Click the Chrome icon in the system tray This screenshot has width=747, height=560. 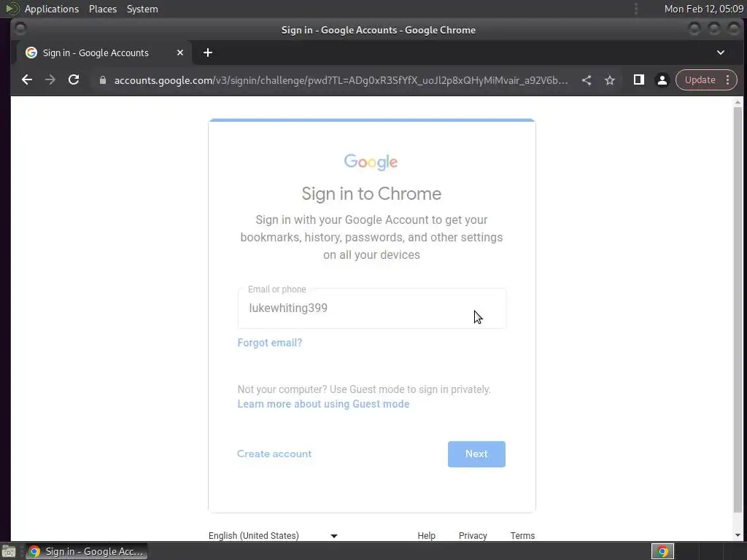pos(662,551)
